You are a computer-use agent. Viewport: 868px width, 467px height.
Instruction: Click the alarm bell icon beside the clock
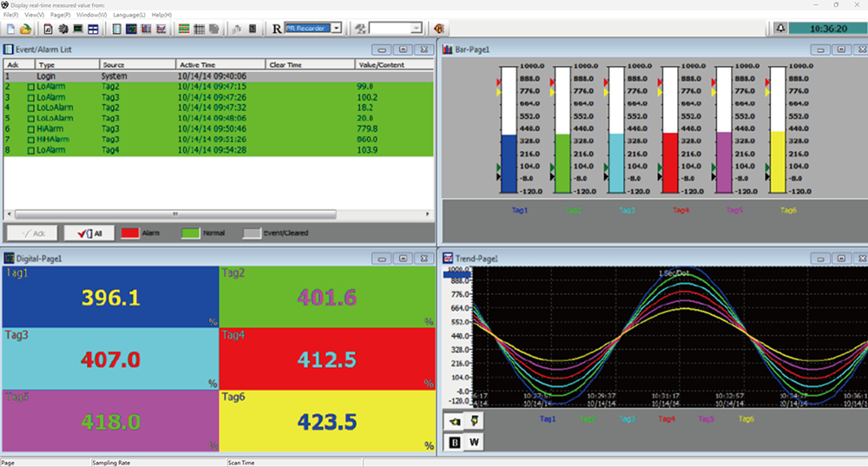coord(780,29)
